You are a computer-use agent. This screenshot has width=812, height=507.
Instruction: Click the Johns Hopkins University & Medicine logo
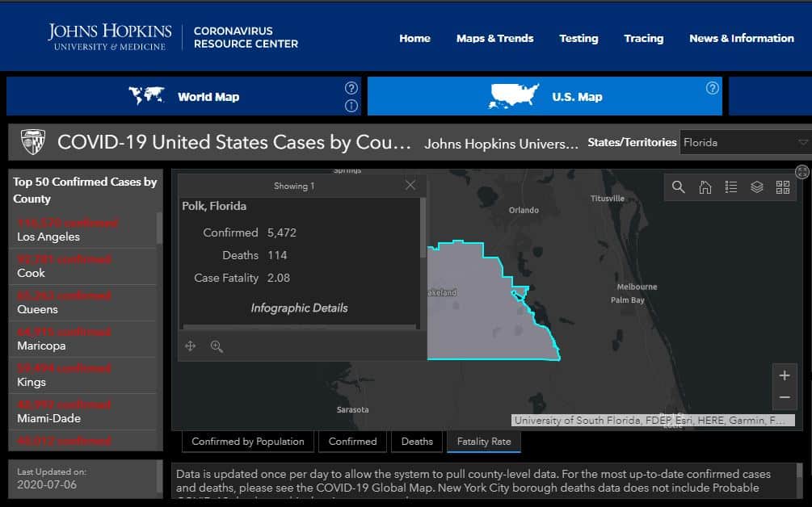point(110,36)
